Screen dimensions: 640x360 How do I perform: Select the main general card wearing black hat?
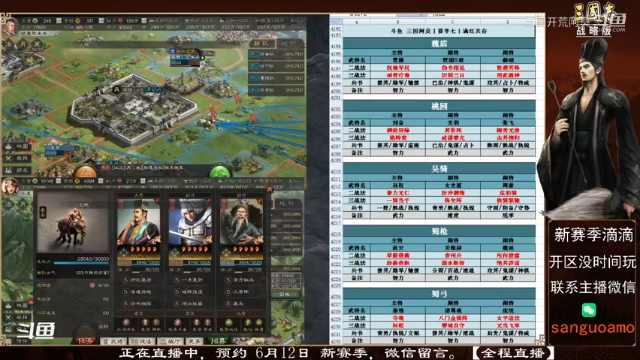click(139, 228)
